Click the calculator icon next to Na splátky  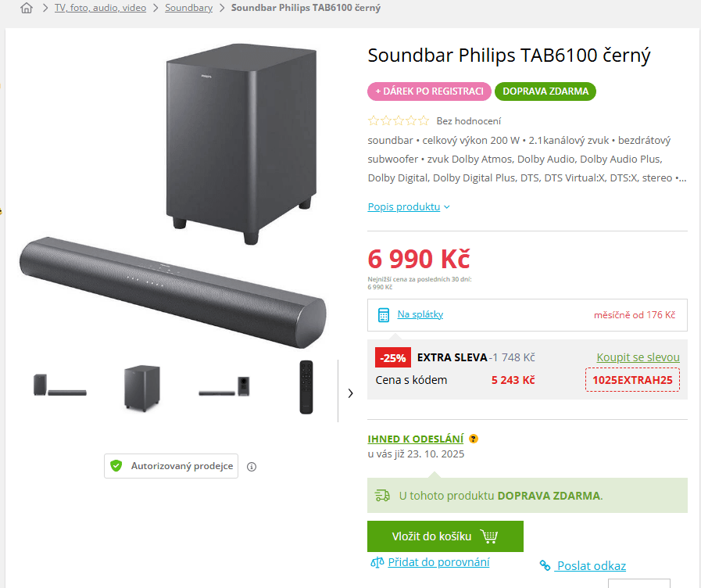(383, 314)
